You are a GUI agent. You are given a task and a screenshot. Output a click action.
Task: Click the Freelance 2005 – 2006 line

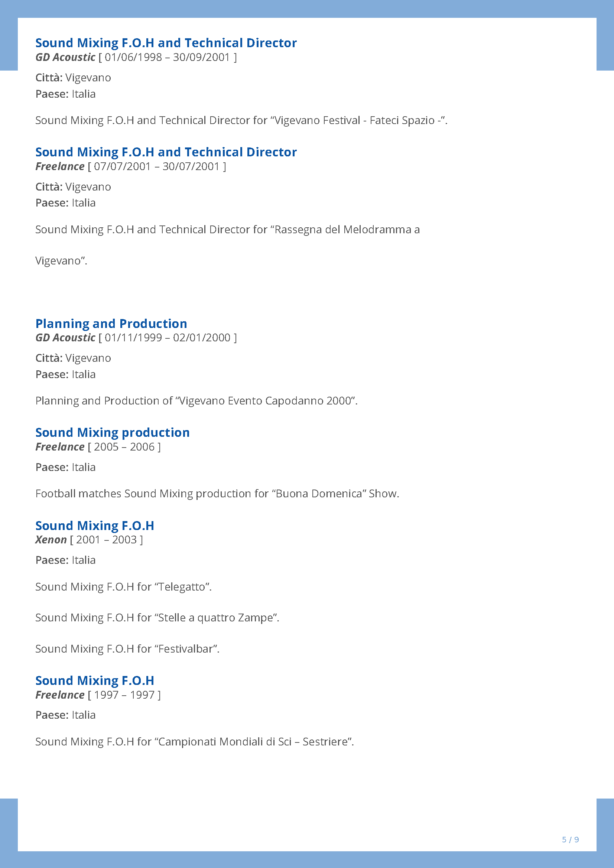point(98,447)
